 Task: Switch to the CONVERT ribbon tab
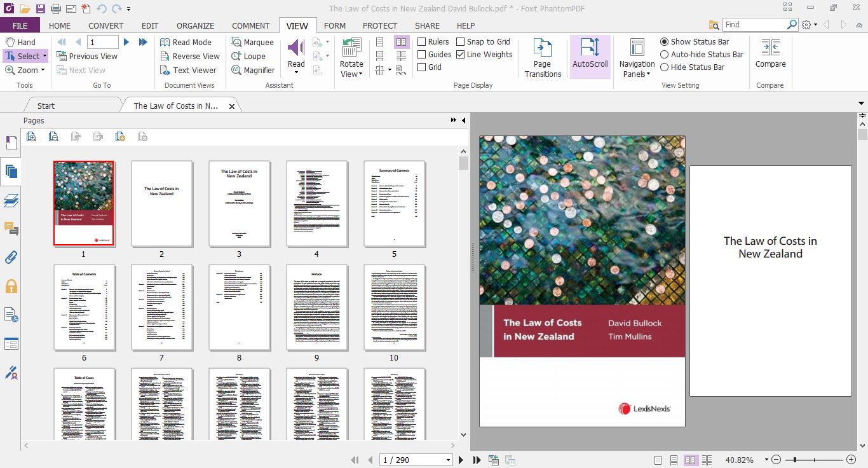(x=106, y=25)
